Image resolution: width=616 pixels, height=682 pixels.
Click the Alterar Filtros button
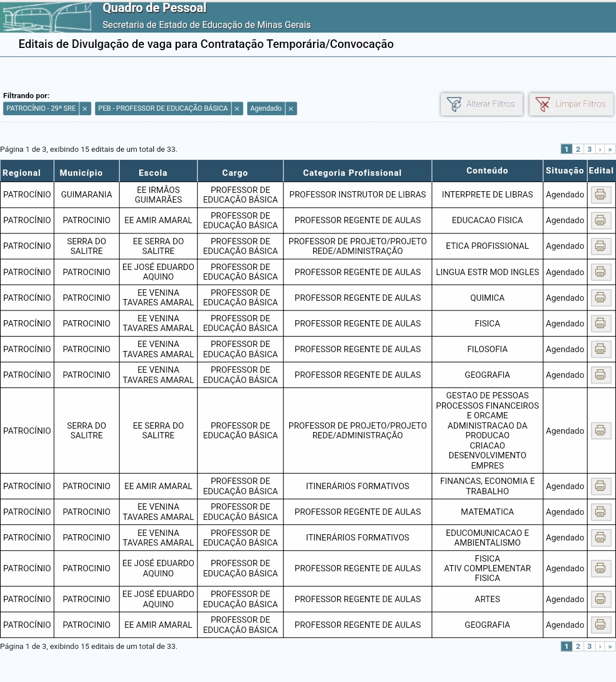(x=482, y=104)
